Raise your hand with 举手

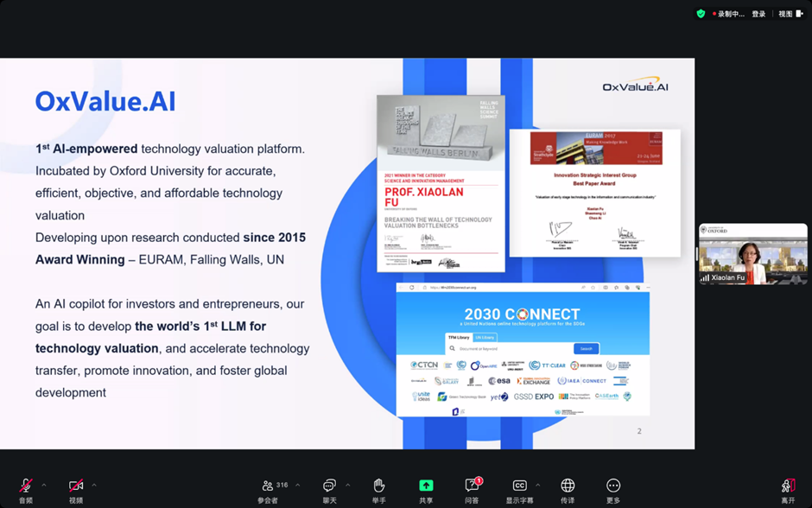[379, 490]
